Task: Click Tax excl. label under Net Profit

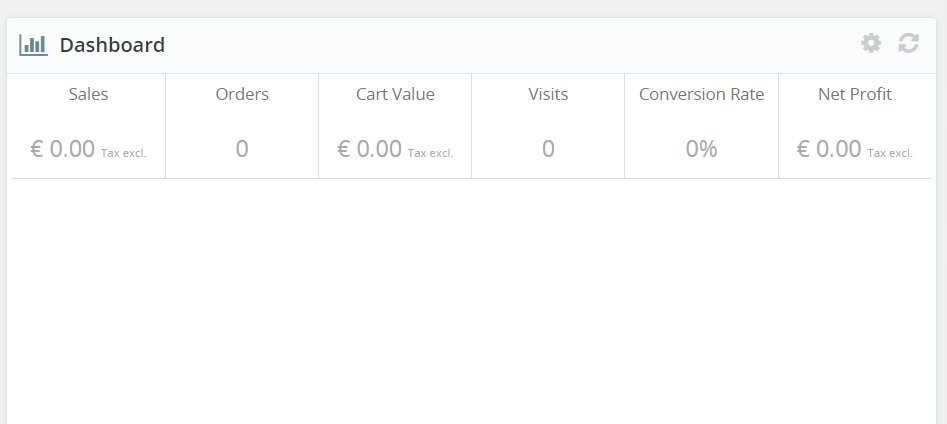Action: point(890,153)
